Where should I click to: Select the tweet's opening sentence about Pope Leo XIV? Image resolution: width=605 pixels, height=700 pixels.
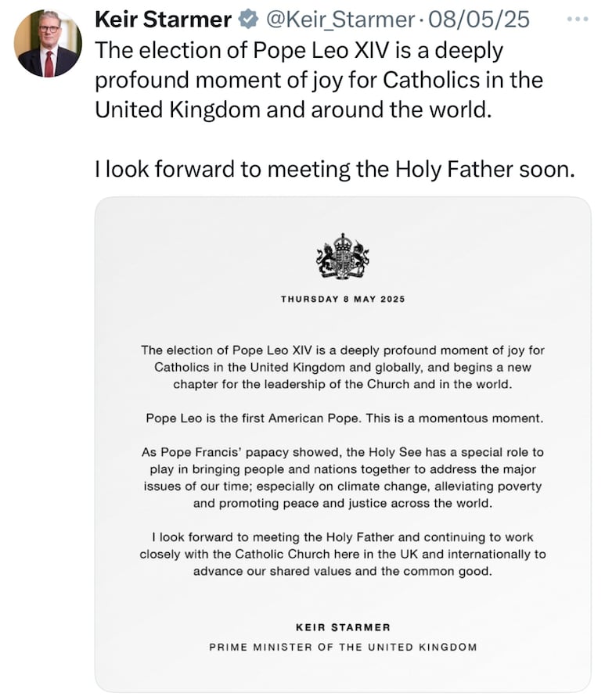coord(319,80)
